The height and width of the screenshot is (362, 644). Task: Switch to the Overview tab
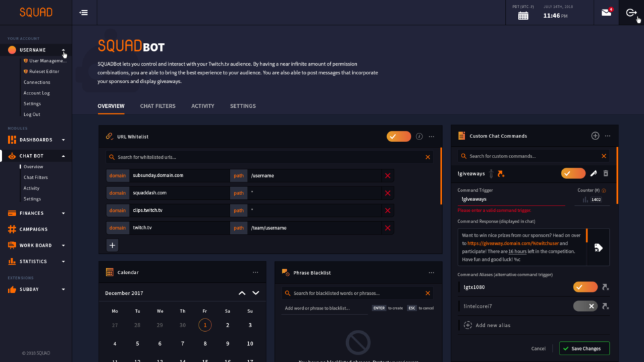(111, 106)
